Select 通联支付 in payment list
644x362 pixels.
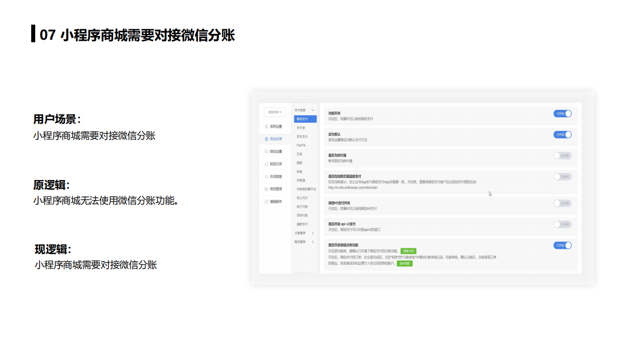point(302,224)
